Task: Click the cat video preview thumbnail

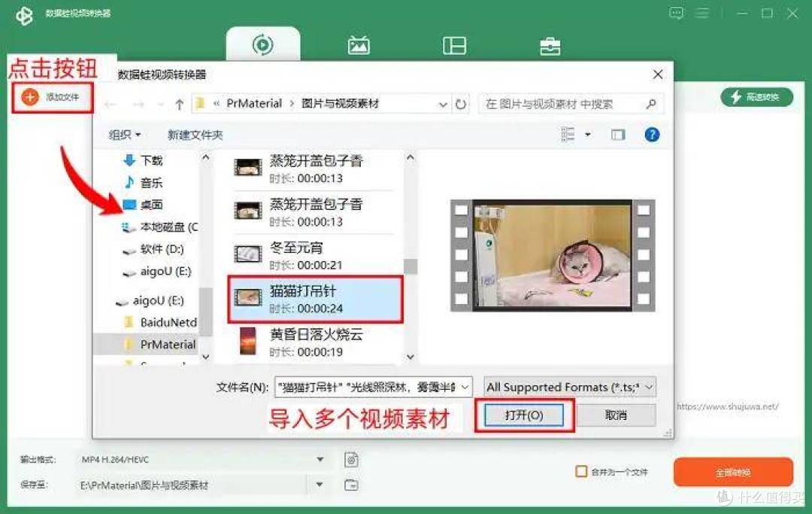Action: 552,255
